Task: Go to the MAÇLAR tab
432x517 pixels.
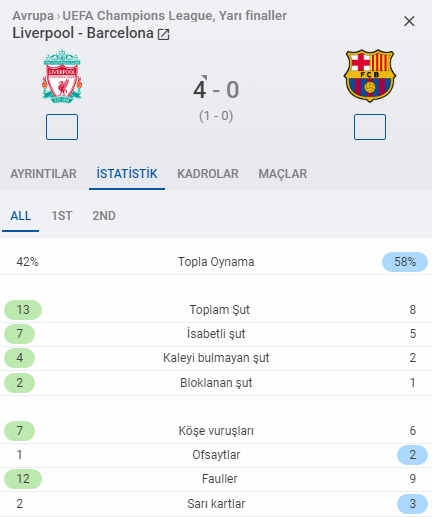Action: (x=283, y=174)
